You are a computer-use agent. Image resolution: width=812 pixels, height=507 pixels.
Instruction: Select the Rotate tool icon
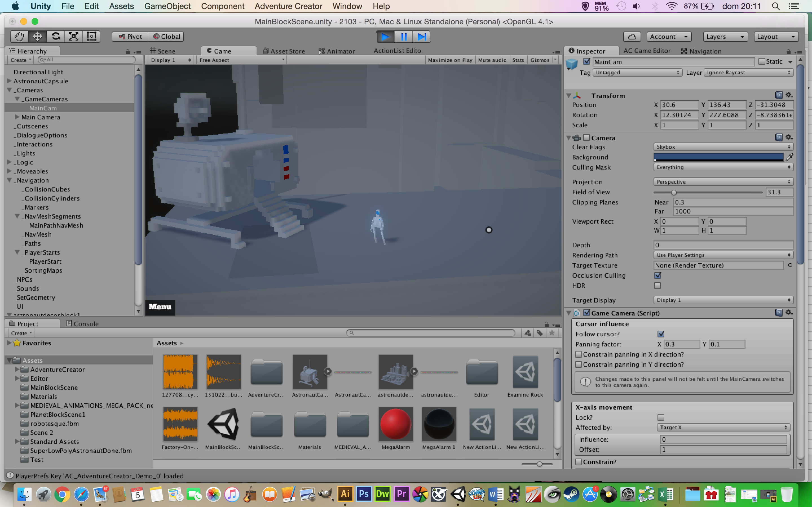[x=55, y=37]
